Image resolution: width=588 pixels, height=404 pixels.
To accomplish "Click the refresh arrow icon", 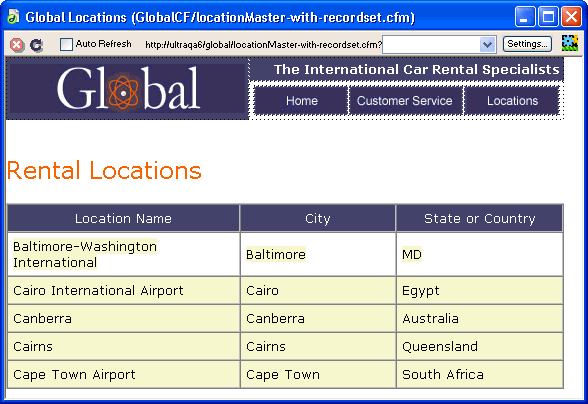I will point(36,45).
